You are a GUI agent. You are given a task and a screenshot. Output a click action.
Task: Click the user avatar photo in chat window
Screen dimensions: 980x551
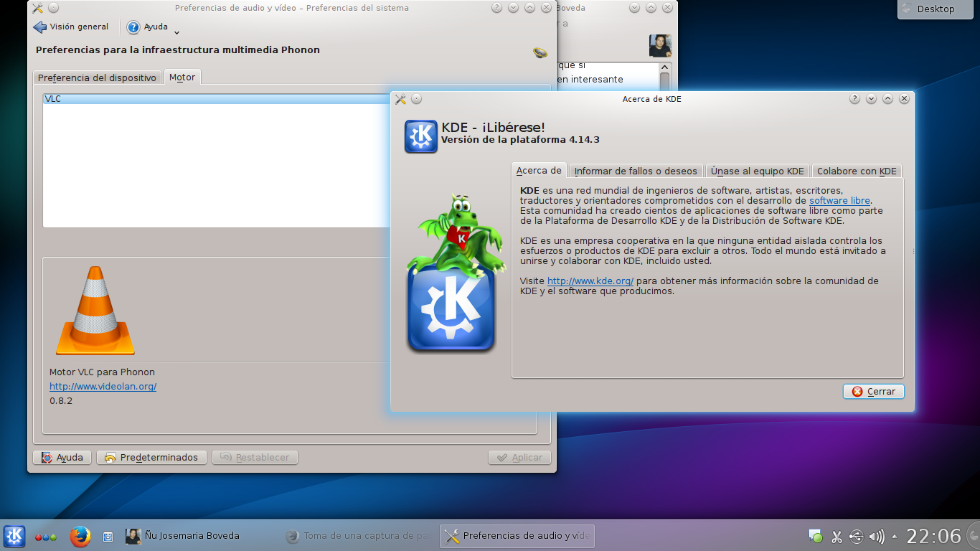660,46
